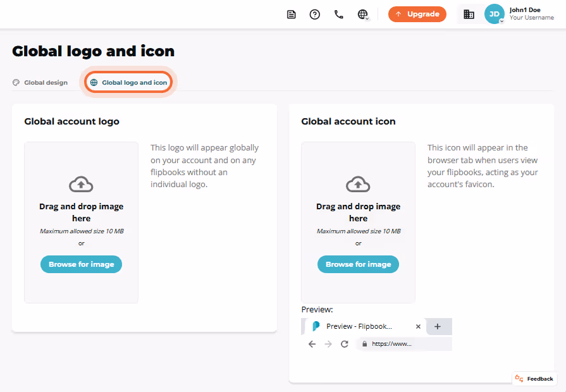Open the language globe dropdown
This screenshot has height=392, width=566.
363,15
